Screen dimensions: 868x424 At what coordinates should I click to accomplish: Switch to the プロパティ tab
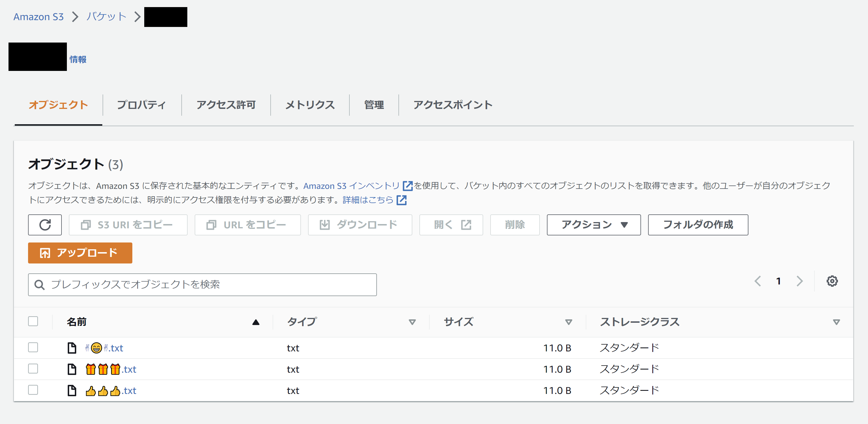[141, 105]
